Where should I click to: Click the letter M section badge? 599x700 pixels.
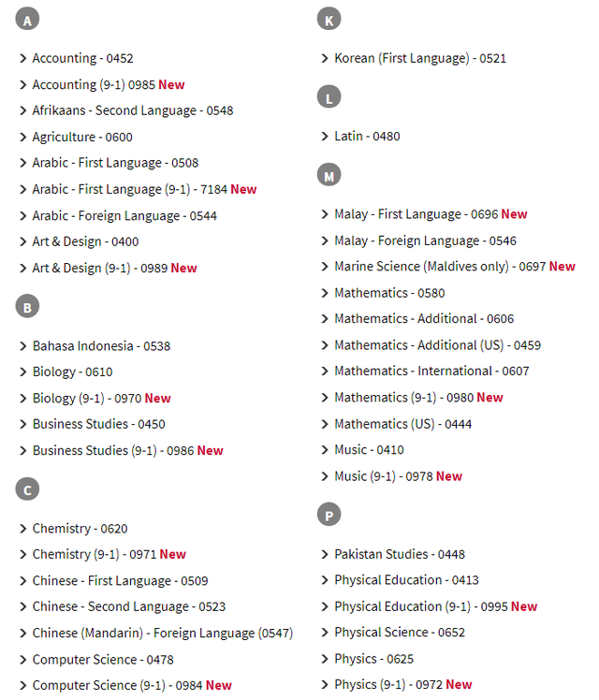pos(329,175)
